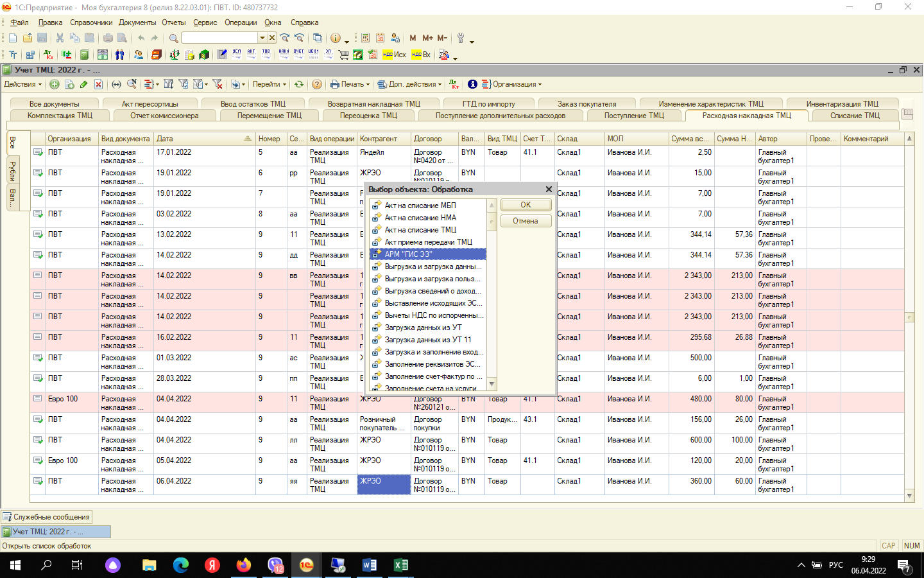Click the calendar icon in top toolbar
The height and width of the screenshot is (578, 924).
click(380, 39)
